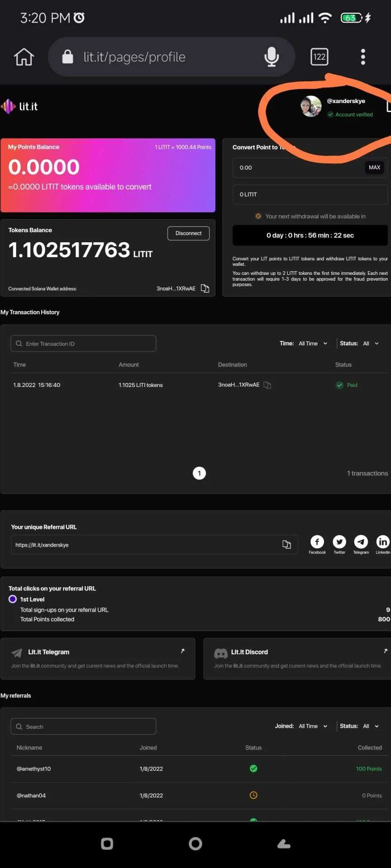
Task: Share referral link on LinkedIn
Action: coord(383,542)
